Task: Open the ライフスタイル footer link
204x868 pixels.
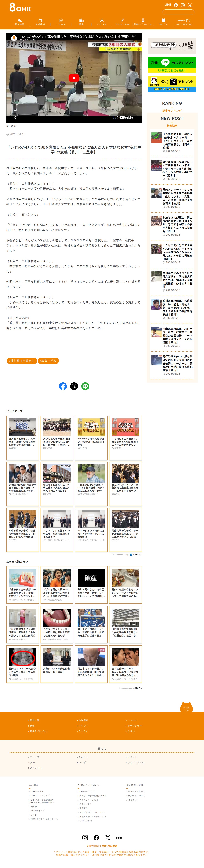Action: (135, 762)
